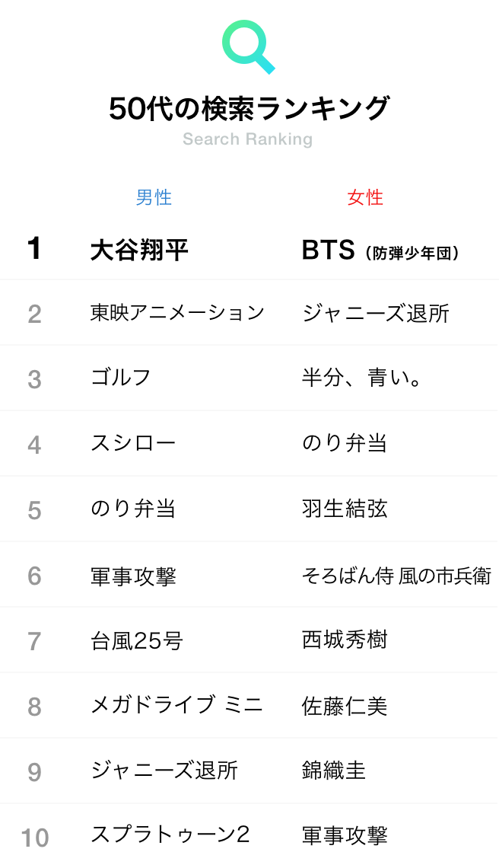Click 羽生結弦 in the female column
499x868 pixels.
tap(345, 509)
